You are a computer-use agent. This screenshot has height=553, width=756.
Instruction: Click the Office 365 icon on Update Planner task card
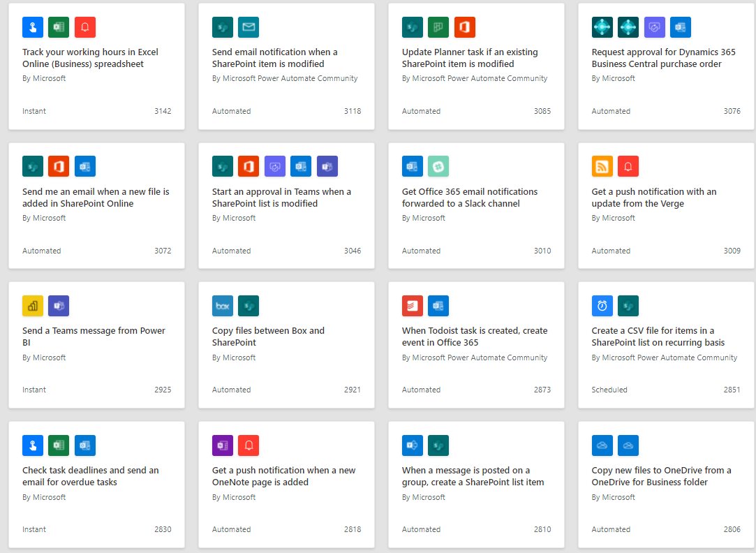[x=464, y=27]
